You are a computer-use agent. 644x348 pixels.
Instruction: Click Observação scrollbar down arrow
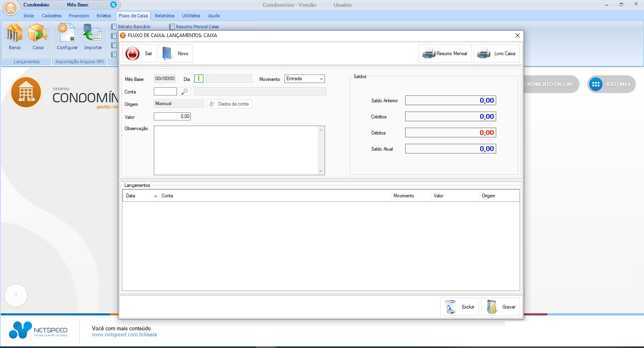click(x=321, y=171)
